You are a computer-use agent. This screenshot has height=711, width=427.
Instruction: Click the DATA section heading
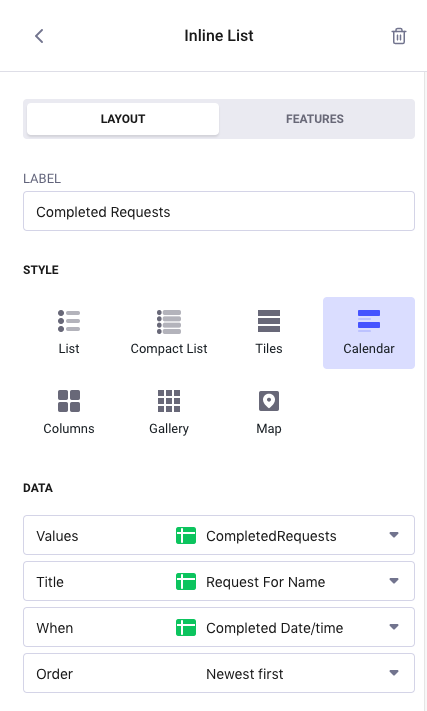coord(38,488)
